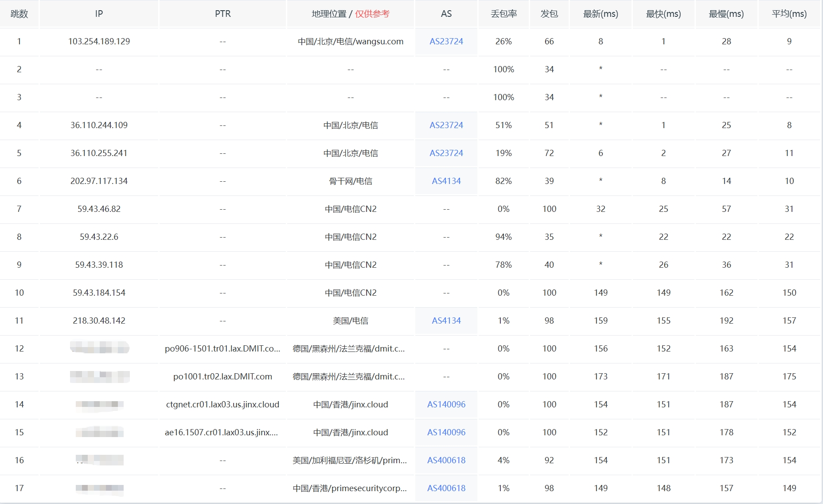
Task: Click the 82% packet loss value
Action: coord(503,181)
